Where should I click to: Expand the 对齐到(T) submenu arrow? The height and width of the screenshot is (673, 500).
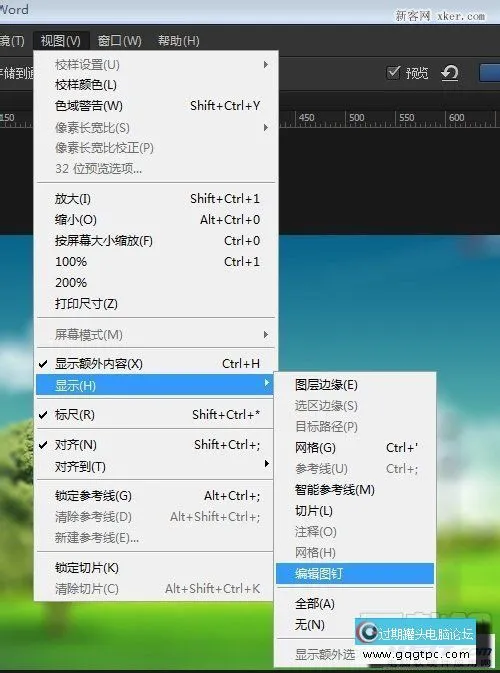(x=267, y=464)
